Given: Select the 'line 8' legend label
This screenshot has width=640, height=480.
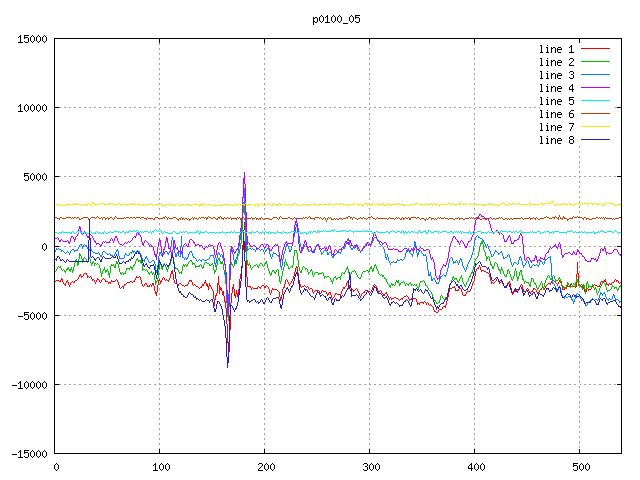Looking at the screenshot, I should coord(556,140).
